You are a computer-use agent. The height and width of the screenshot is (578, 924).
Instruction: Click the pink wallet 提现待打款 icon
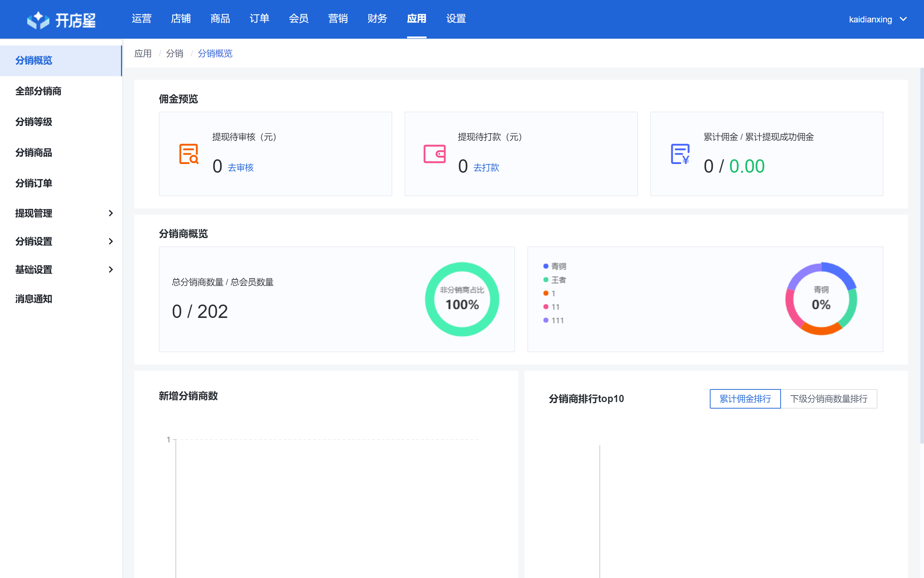[435, 154]
